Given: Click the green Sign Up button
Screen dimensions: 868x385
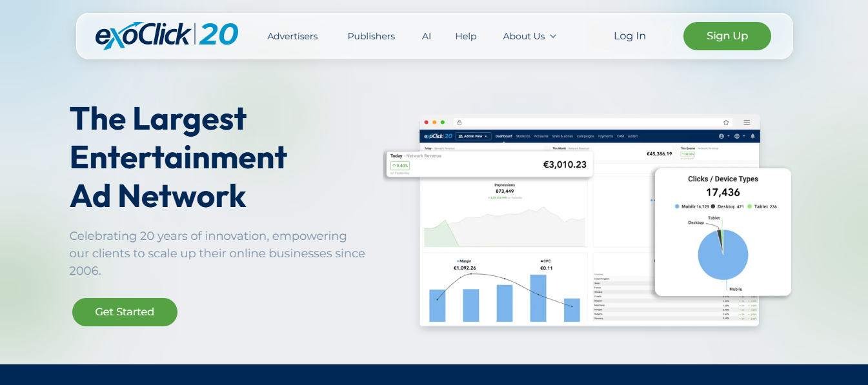Looking at the screenshot, I should [727, 36].
